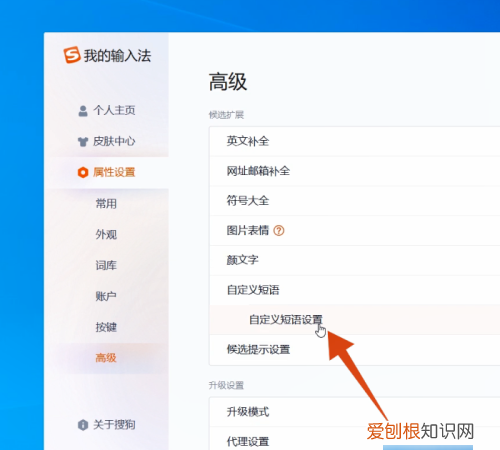Viewport: 500px width, 450px height.
Task: Open 皮肤中心 in the sidebar
Action: coord(114,141)
